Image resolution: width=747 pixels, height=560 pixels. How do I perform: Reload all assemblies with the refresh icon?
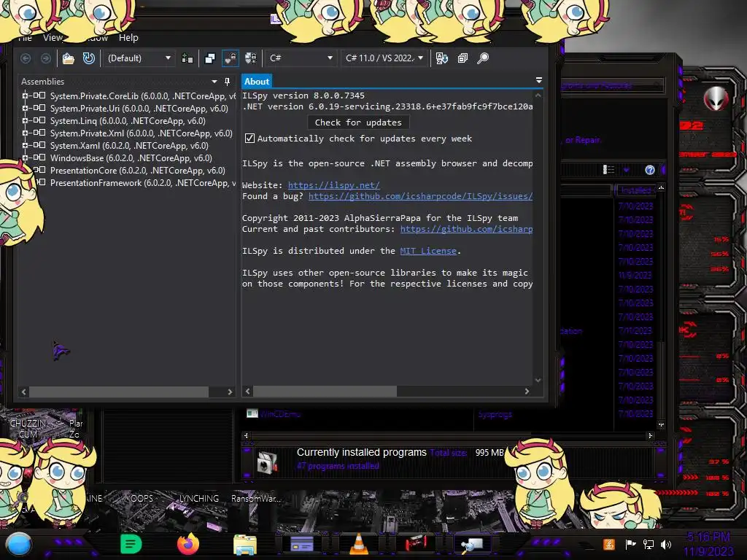click(x=88, y=58)
